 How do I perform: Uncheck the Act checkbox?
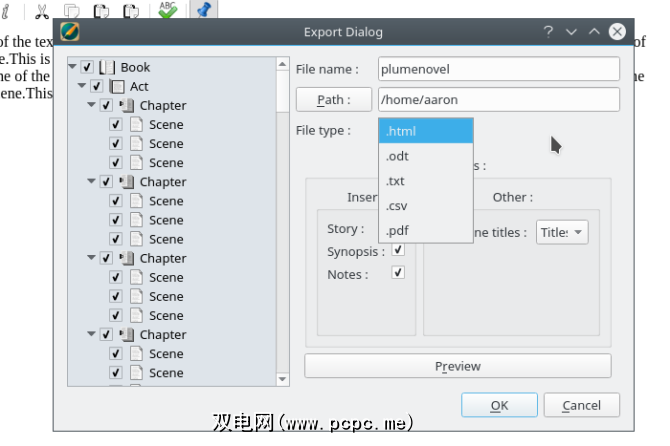pos(97,86)
